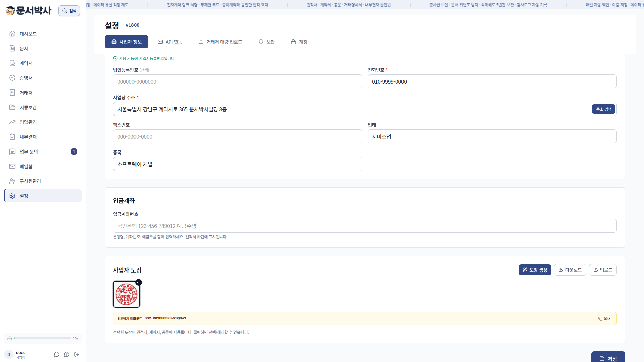Open 계약서 contract icon in sidebar
Image resolution: width=644 pixels, height=362 pixels.
[x=12, y=63]
